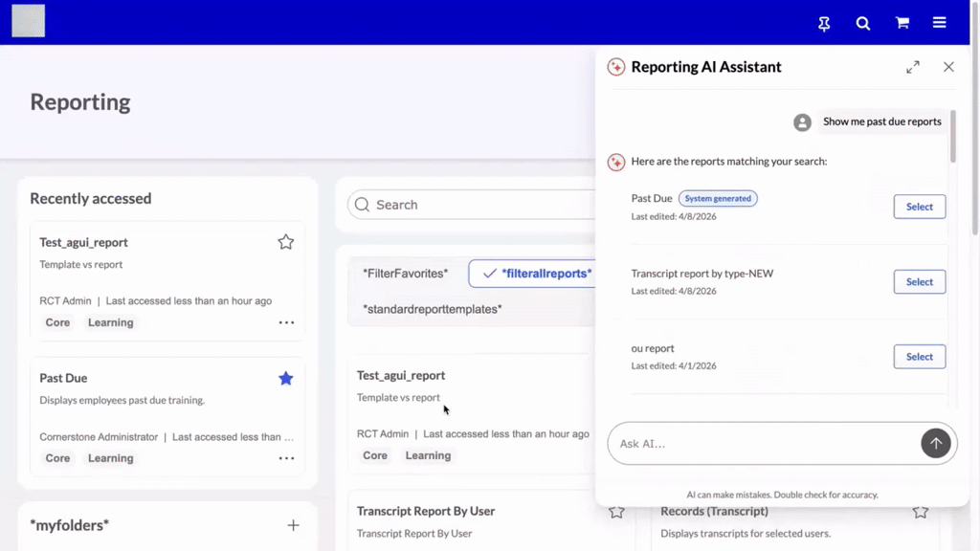This screenshot has width=980, height=551.
Task: Click the myfolders section heading
Action: (x=69, y=525)
